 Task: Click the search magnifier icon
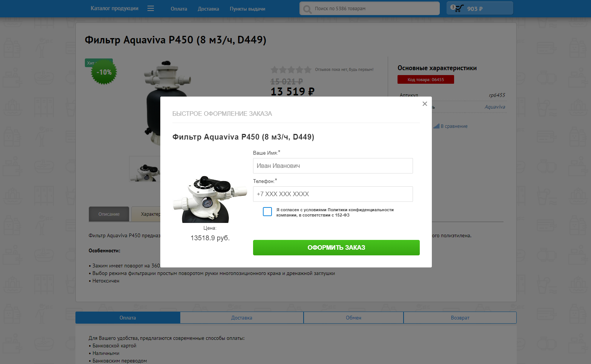(307, 9)
